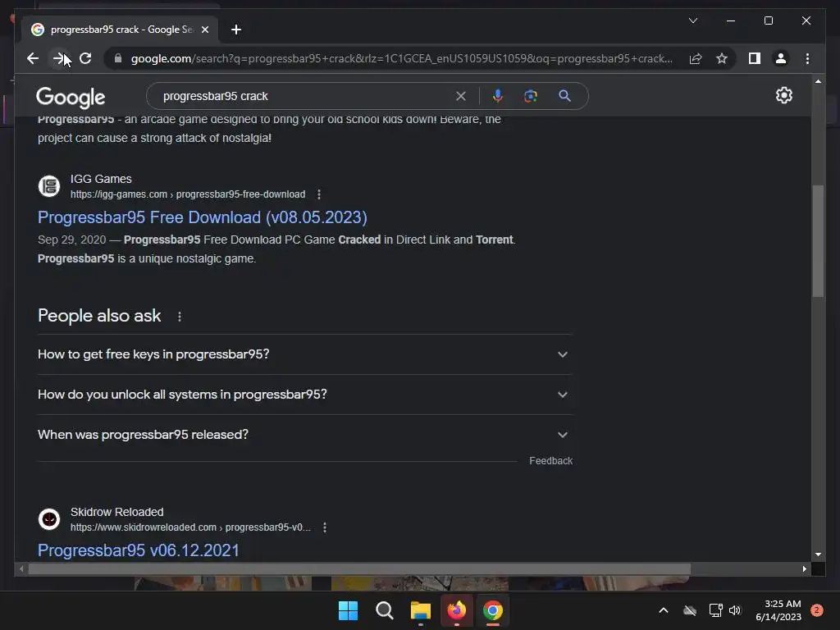840x630 pixels.
Task: Show hidden system tray icons
Action: [x=663, y=610]
